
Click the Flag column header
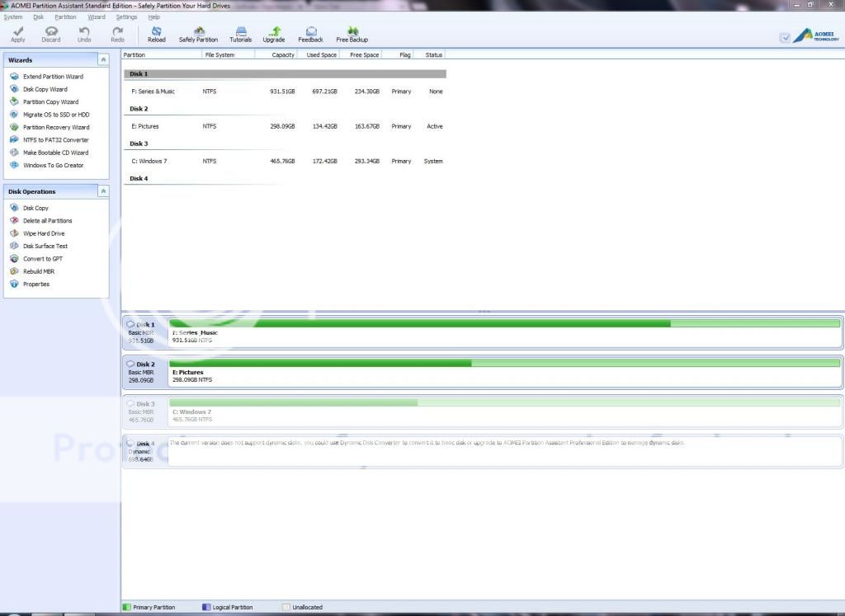click(x=398, y=55)
